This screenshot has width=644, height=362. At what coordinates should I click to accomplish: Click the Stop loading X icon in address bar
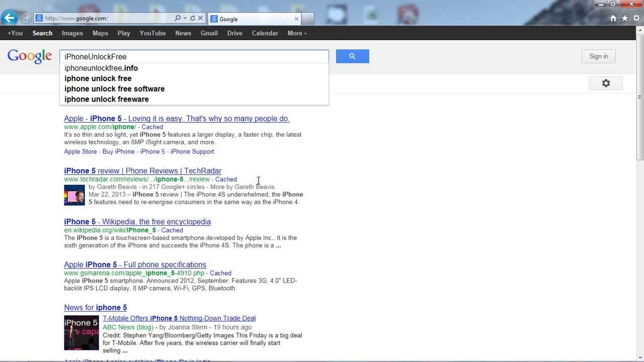pyautogui.click(x=200, y=18)
